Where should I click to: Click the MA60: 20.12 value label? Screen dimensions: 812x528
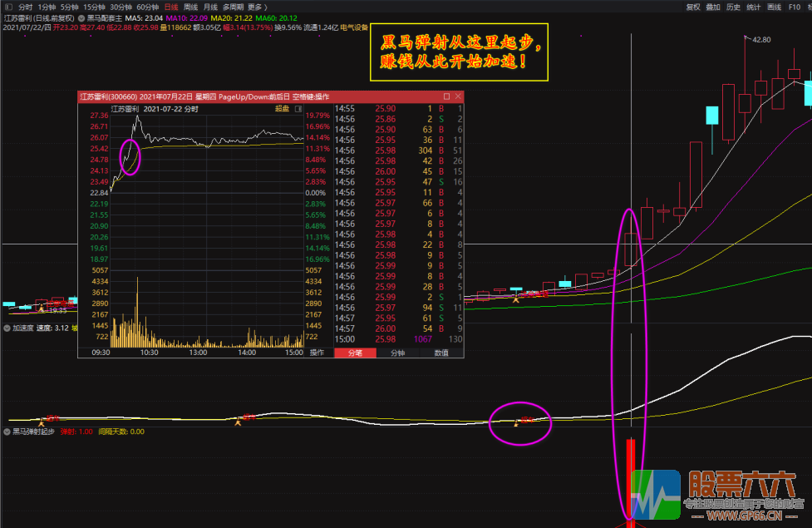(276, 18)
